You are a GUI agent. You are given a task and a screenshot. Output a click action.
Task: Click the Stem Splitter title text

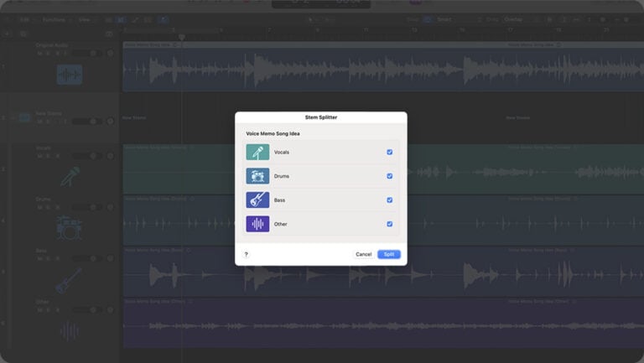[x=321, y=117]
